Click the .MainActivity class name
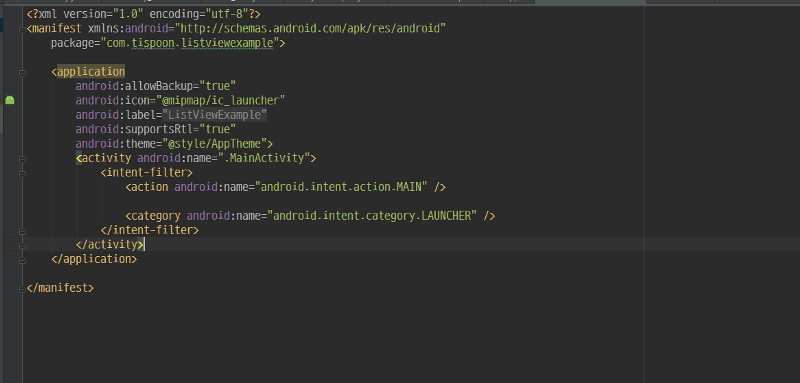The height and width of the screenshot is (383, 800). pyautogui.click(x=265, y=158)
